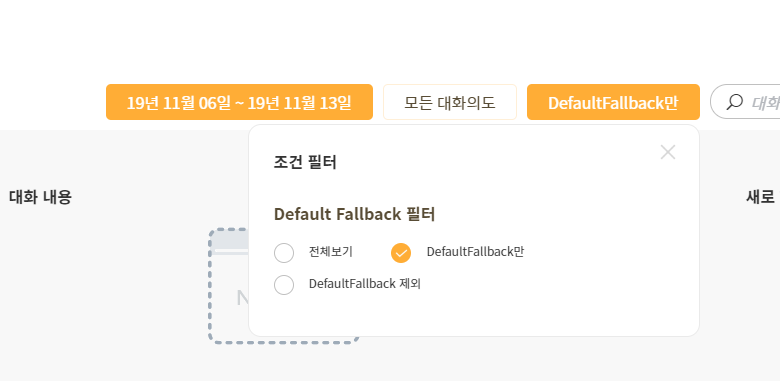
Task: Click the gray bar atop dashed placeholder
Action: [x=230, y=240]
